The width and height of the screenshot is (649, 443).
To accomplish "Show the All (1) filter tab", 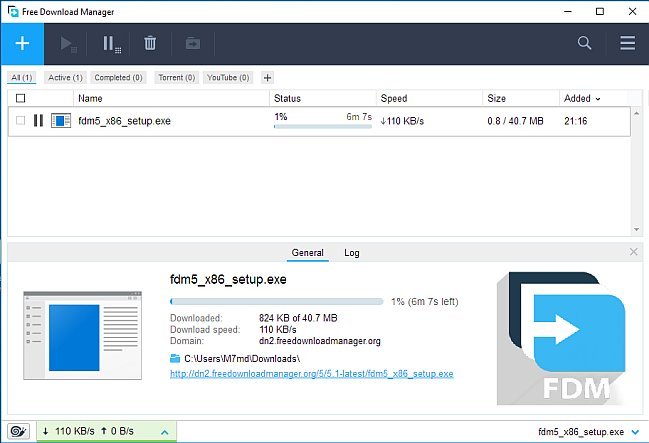I will click(x=22, y=77).
